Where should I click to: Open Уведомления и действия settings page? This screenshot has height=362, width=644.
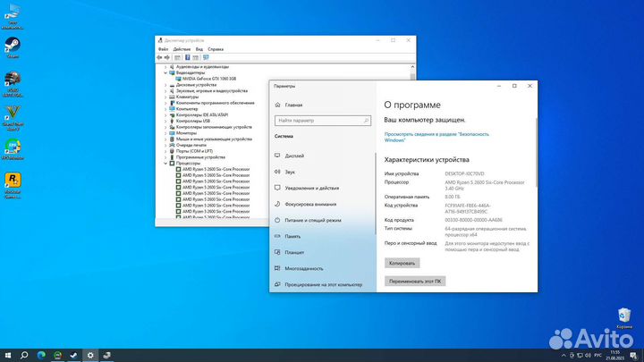click(312, 188)
